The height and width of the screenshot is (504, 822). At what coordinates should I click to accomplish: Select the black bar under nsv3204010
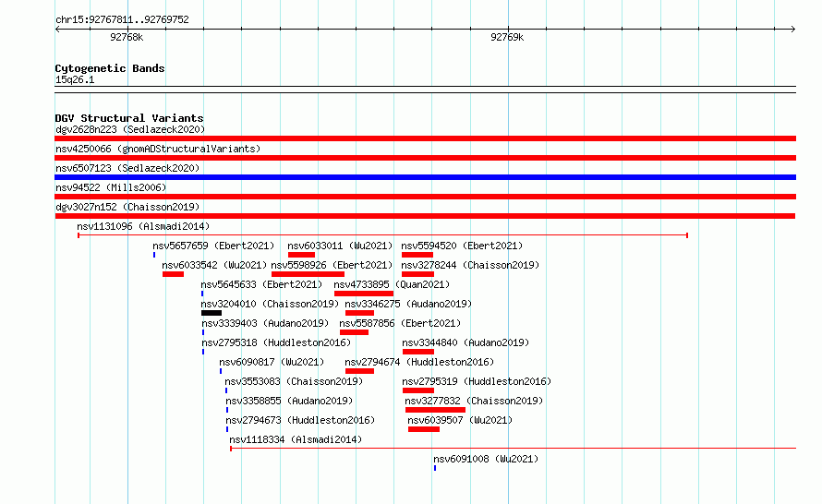pyautogui.click(x=212, y=313)
